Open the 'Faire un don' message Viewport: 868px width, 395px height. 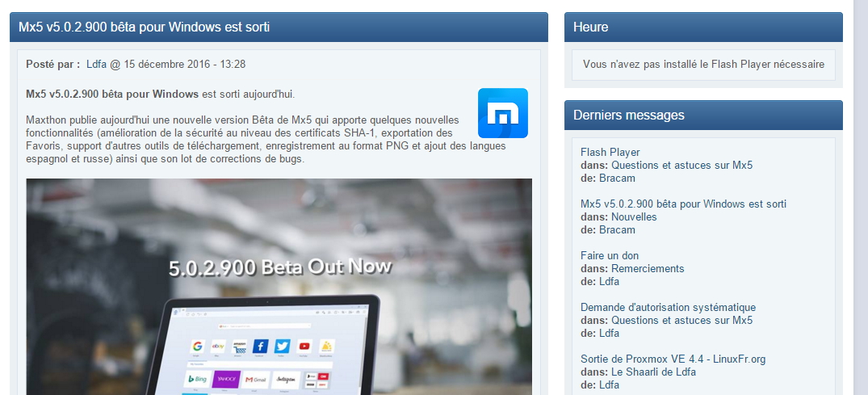point(610,255)
